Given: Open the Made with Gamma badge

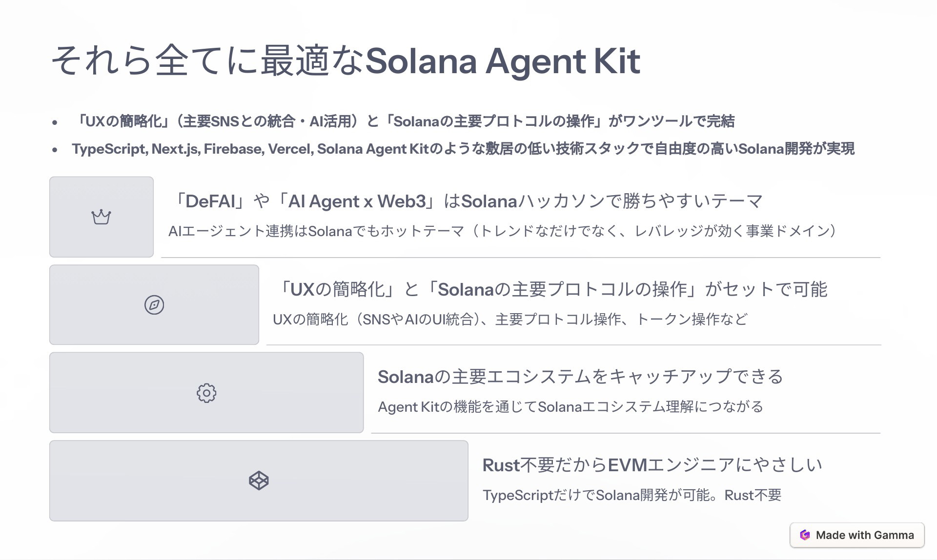Looking at the screenshot, I should (x=857, y=535).
